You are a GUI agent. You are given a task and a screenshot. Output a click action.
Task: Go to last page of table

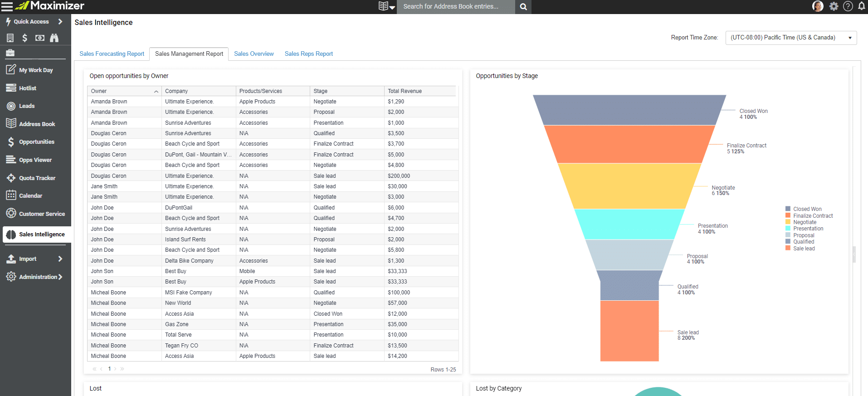[x=122, y=369]
